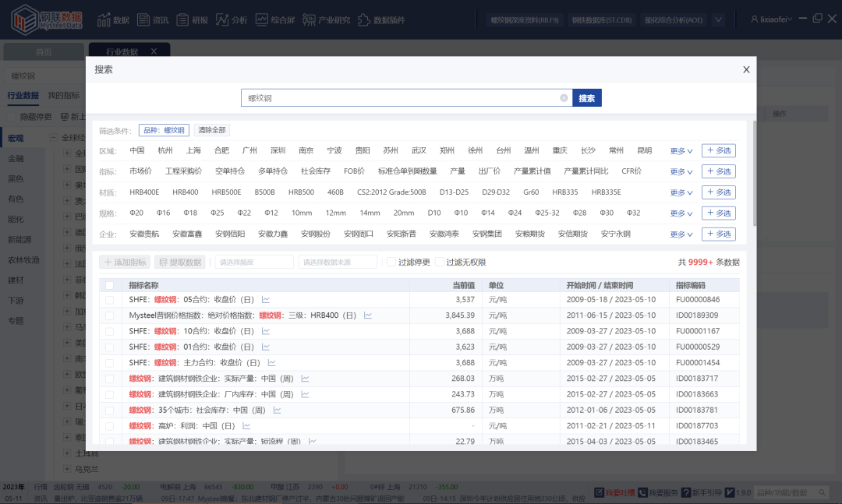Open the 研报 research reports module
Viewport: 842px width, 504px height.
pos(193,19)
